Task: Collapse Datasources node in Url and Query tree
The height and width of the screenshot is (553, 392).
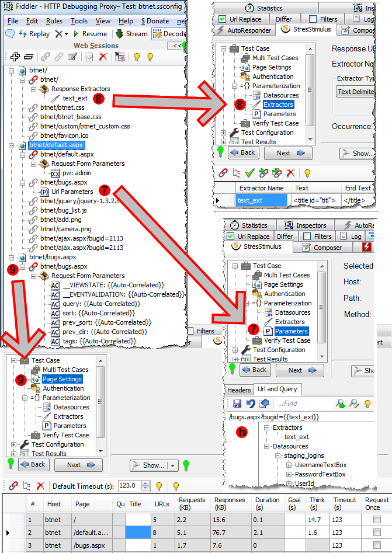Action: coord(266,446)
